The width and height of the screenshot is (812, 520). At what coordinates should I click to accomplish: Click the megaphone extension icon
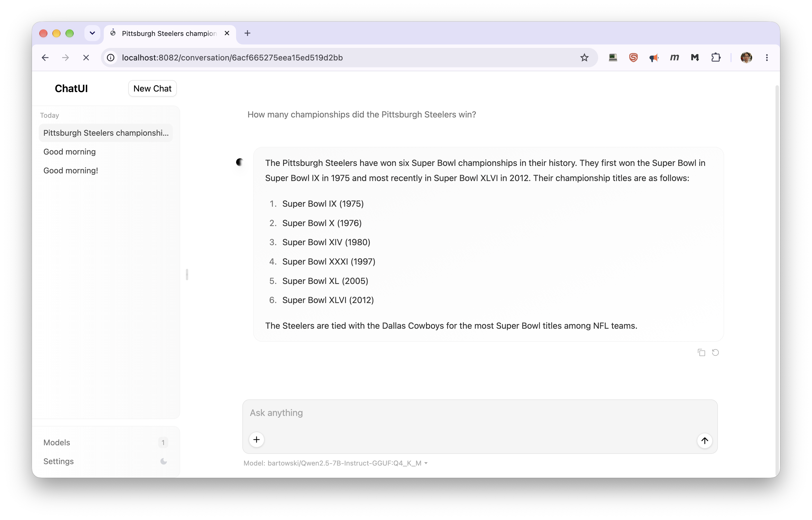click(x=654, y=58)
